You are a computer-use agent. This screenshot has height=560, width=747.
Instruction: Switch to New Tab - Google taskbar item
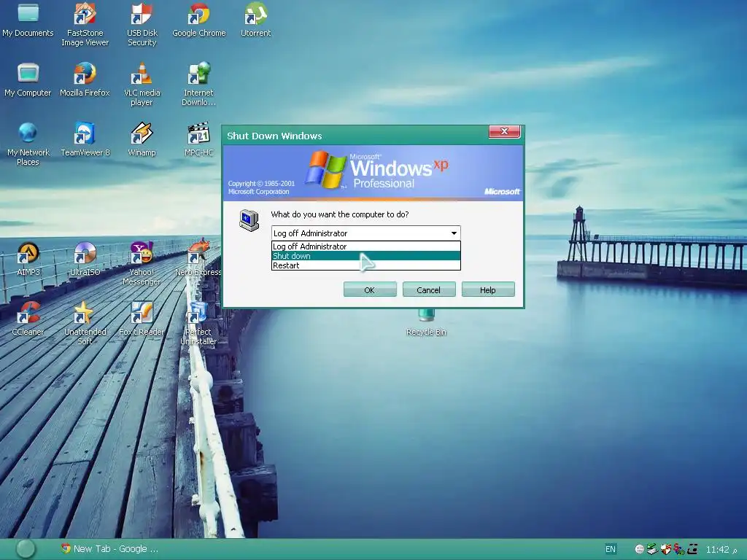[x=109, y=548]
